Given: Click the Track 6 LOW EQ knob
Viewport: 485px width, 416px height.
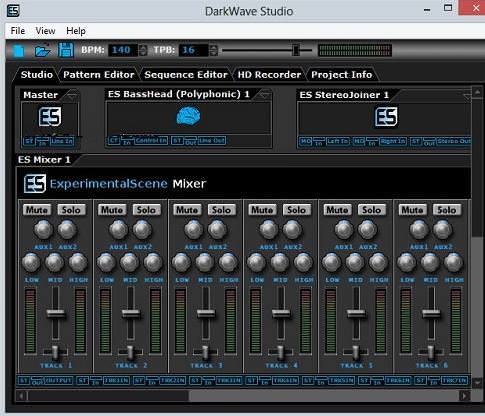Looking at the screenshot, I should (407, 263).
